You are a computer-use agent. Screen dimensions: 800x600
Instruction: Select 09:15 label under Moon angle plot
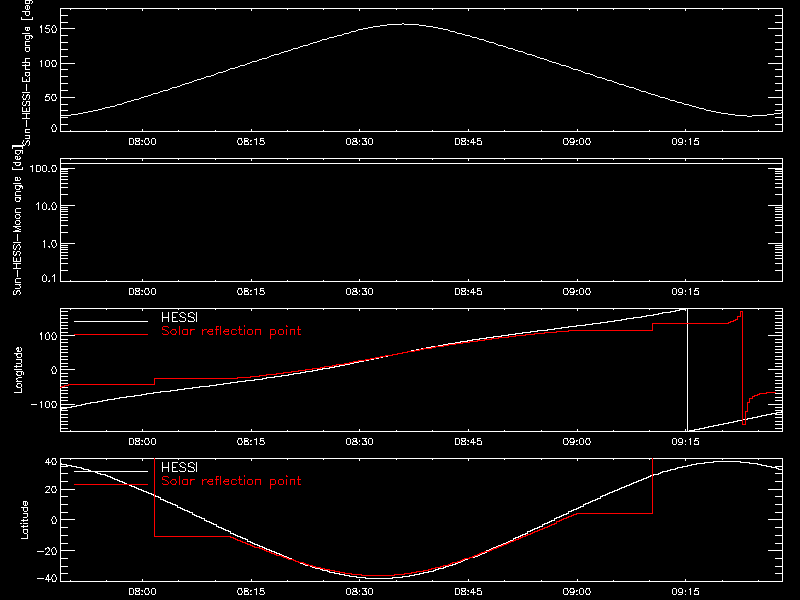click(686, 291)
